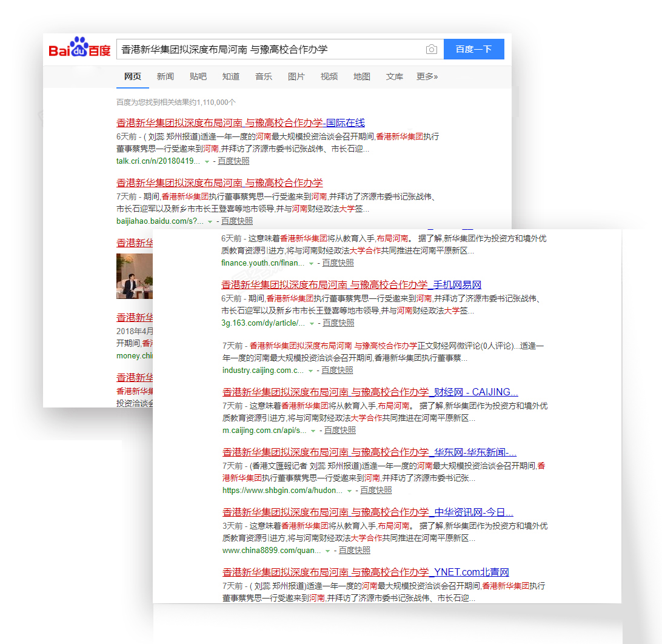The height and width of the screenshot is (644, 662).
Task: Expand the 更多» menu
Action: click(x=427, y=76)
